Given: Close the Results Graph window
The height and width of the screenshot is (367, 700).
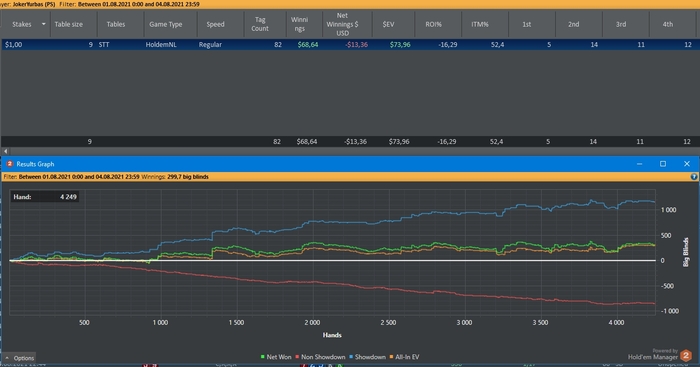Looking at the screenshot, I should (687, 164).
